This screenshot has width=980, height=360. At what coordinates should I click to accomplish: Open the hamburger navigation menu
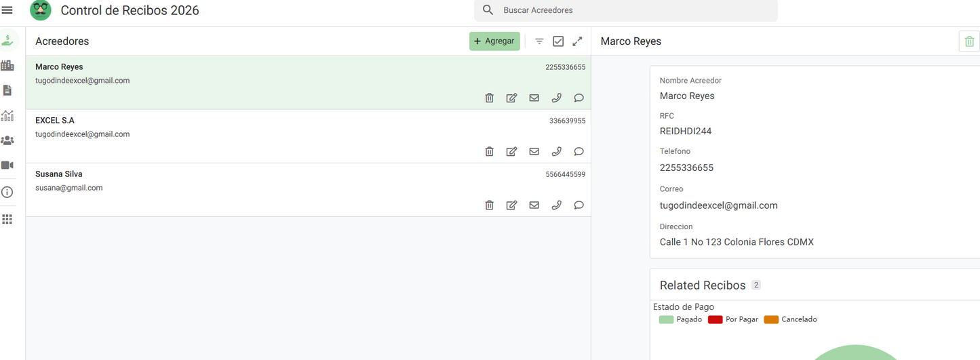(7, 10)
